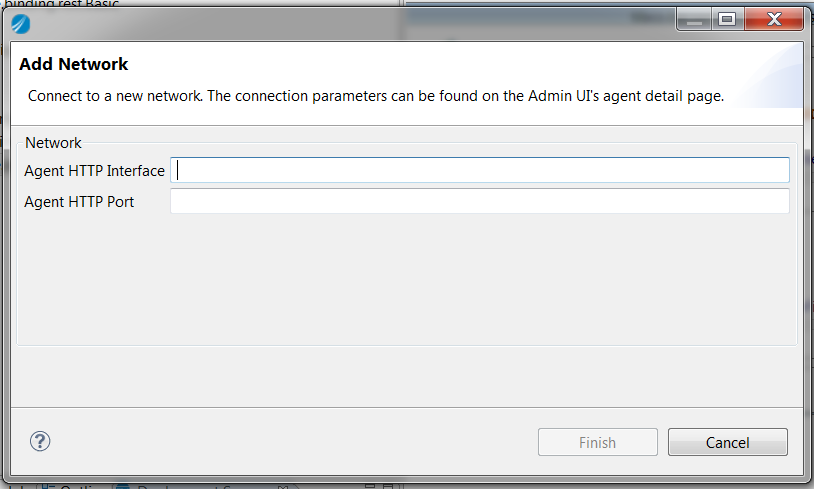Click the Agent HTTP Port label
Screen dimensions: 814x489
79,202
